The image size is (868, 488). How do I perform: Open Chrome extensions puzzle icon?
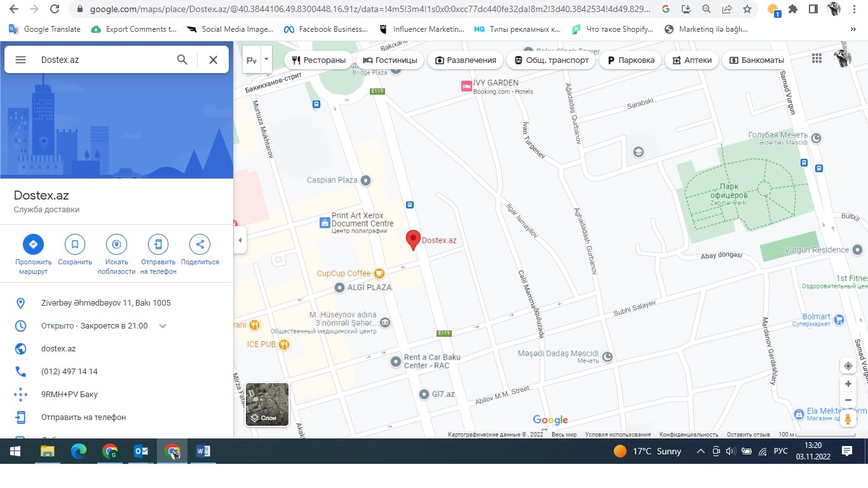(793, 10)
